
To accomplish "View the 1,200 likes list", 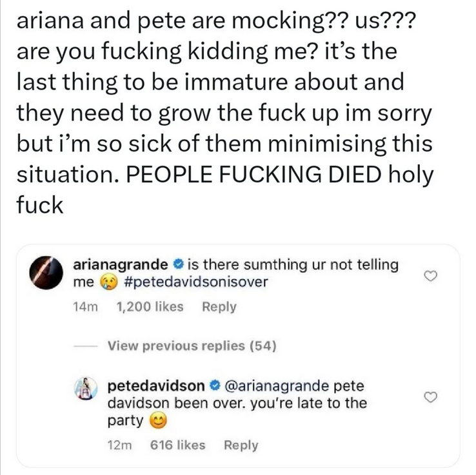I will 148,307.
